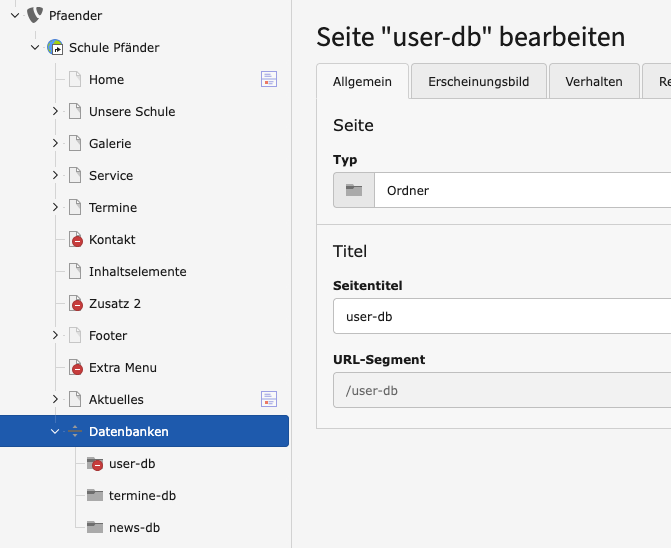Expand the Footer subtree
The width and height of the screenshot is (671, 548).
coord(55,335)
